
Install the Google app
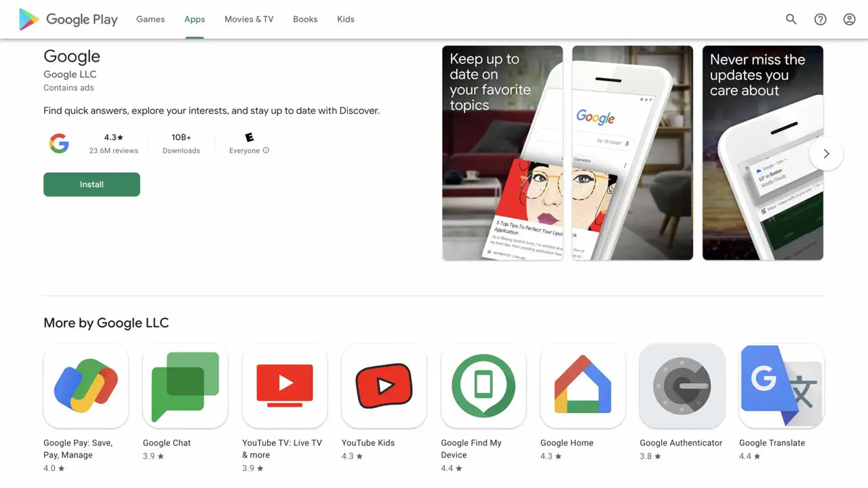pos(92,184)
